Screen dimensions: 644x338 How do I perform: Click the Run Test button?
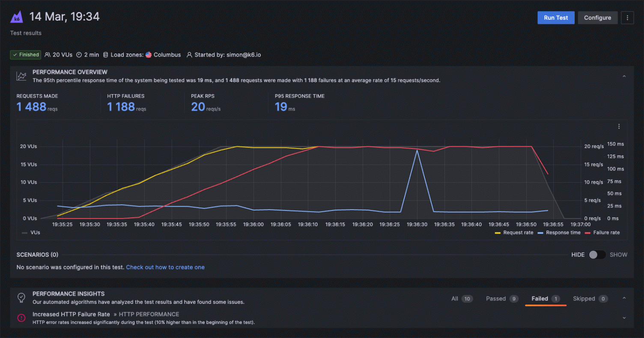pos(556,18)
